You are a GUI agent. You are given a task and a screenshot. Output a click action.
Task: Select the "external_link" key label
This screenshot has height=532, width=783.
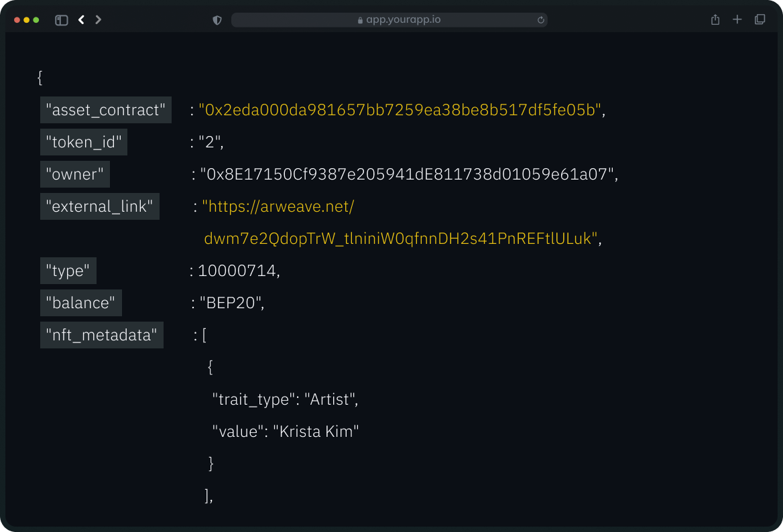click(99, 206)
